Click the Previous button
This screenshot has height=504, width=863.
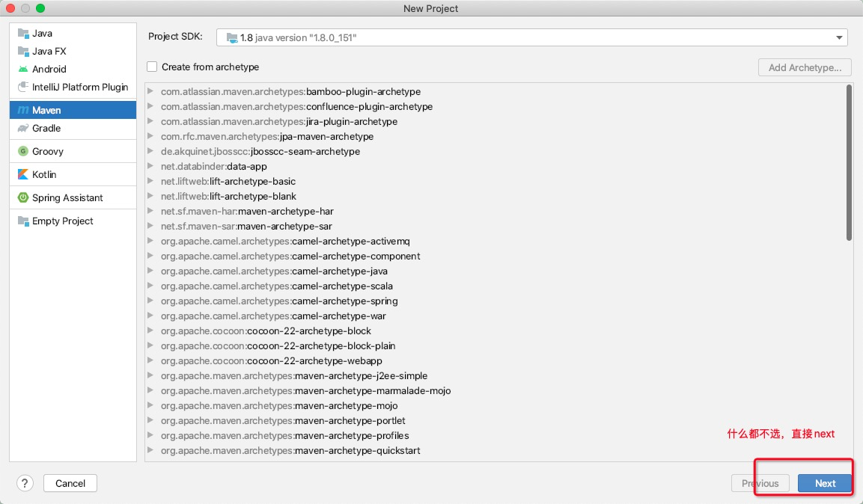(x=760, y=483)
